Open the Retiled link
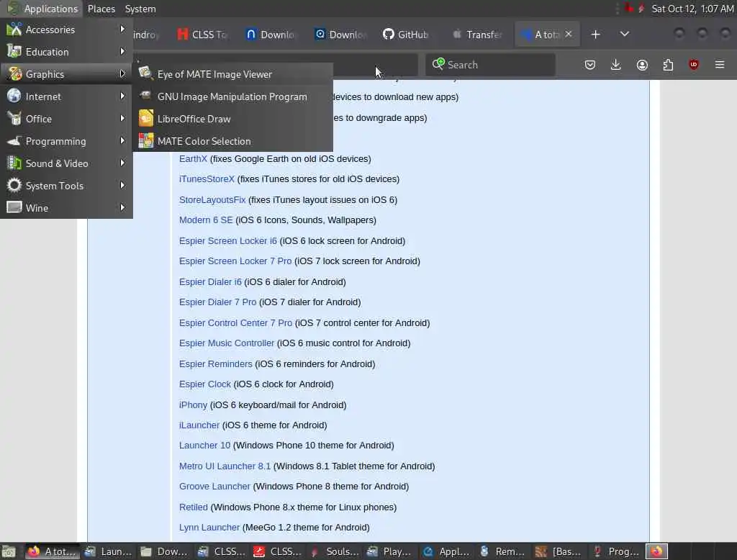737x560 pixels. pos(193,507)
